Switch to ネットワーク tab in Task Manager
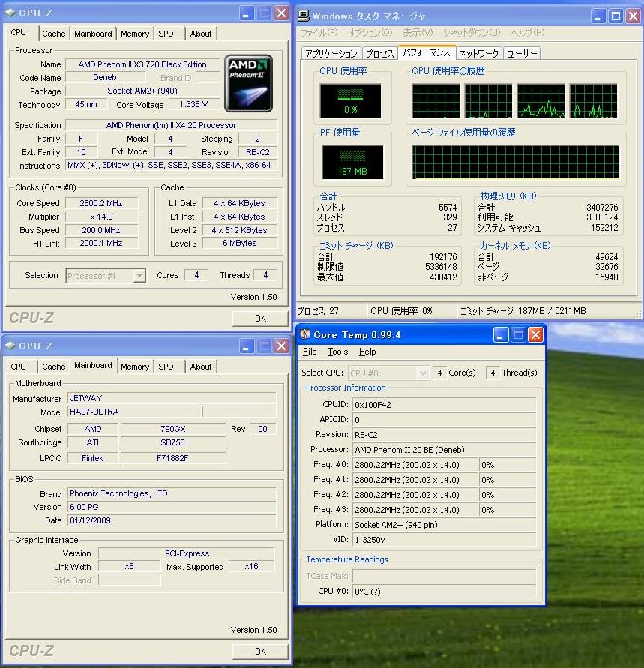Image resolution: width=644 pixels, height=668 pixels. point(479,53)
